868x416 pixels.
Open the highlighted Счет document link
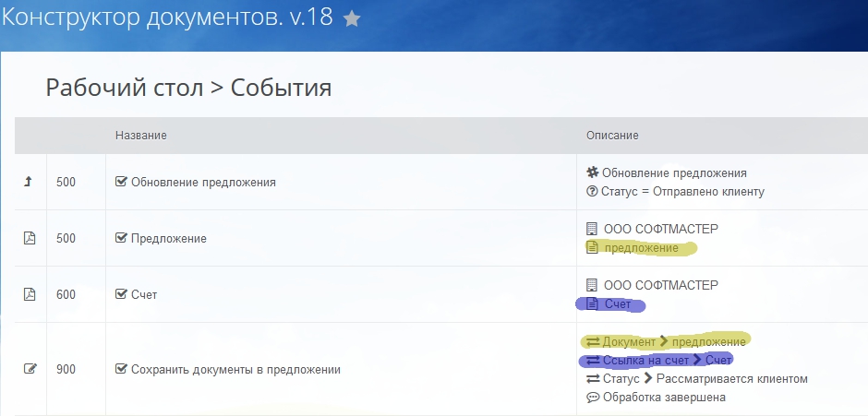click(617, 304)
